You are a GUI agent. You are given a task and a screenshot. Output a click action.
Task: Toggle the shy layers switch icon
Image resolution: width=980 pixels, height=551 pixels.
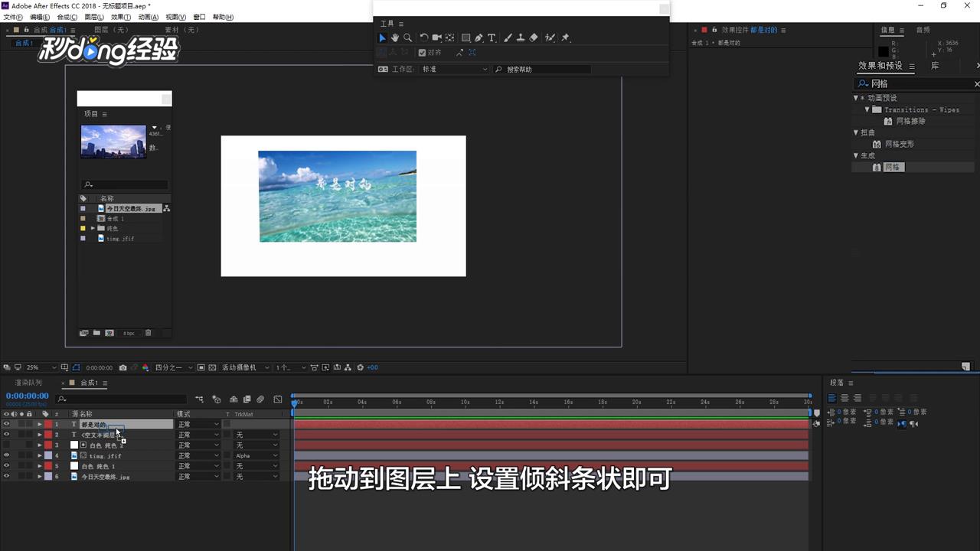coord(234,399)
